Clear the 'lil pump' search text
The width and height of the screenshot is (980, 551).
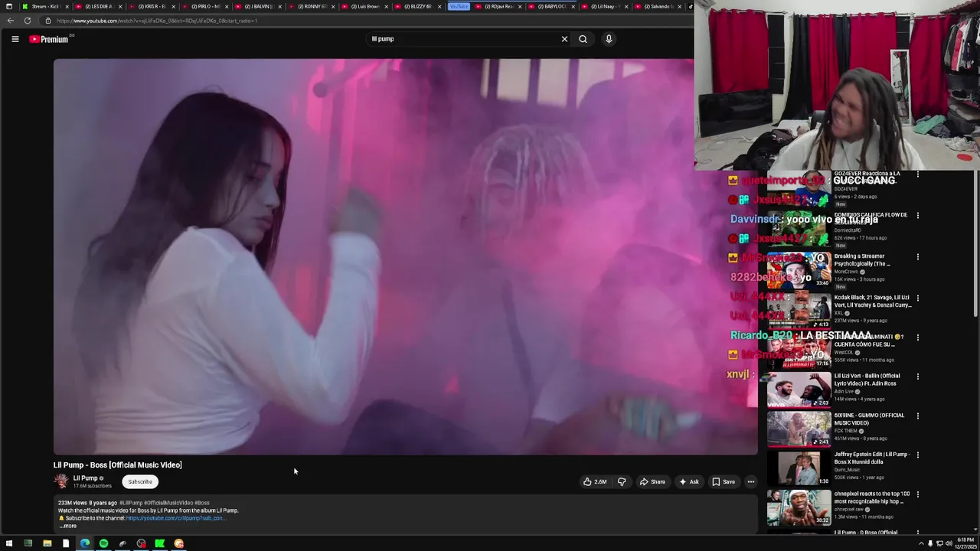[564, 39]
